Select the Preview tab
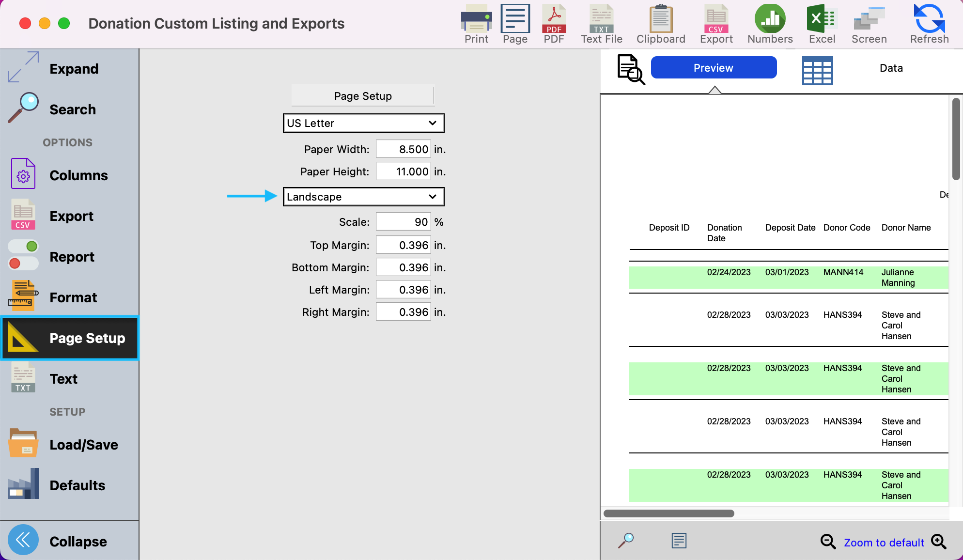963x560 pixels. click(714, 68)
